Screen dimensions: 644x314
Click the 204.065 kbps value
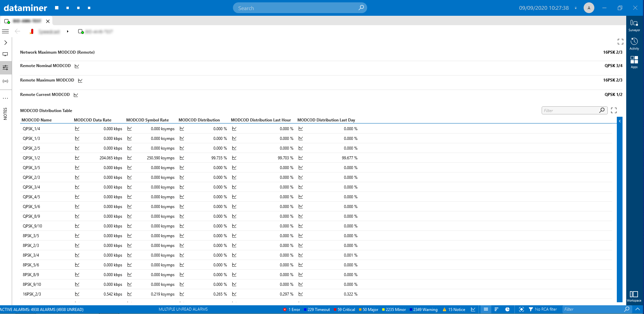[x=111, y=158]
